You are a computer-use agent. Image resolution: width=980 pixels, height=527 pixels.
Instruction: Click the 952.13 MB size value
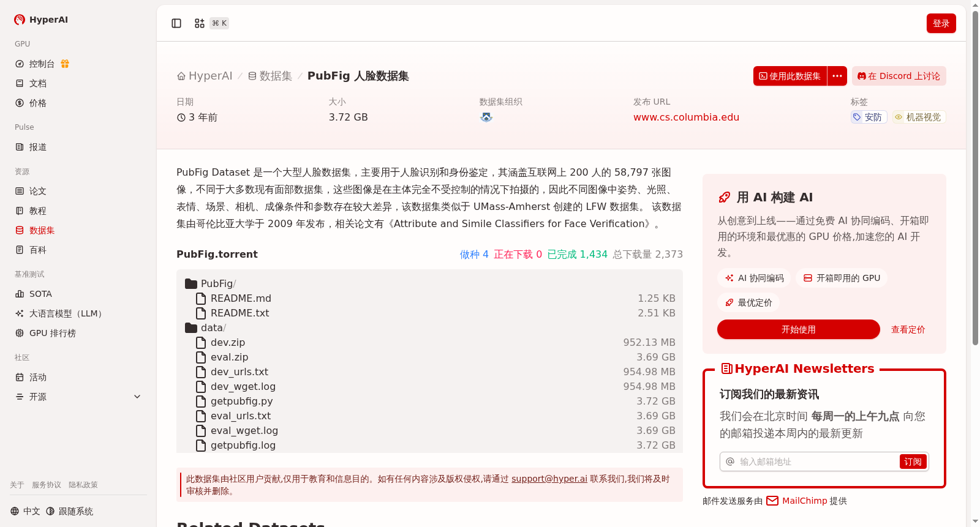tap(649, 342)
